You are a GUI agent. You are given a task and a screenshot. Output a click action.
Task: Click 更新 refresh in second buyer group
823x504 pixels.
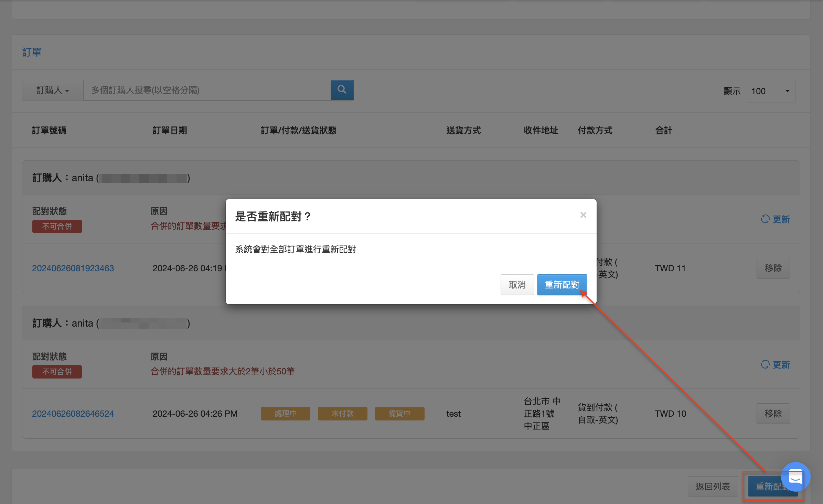775,365
